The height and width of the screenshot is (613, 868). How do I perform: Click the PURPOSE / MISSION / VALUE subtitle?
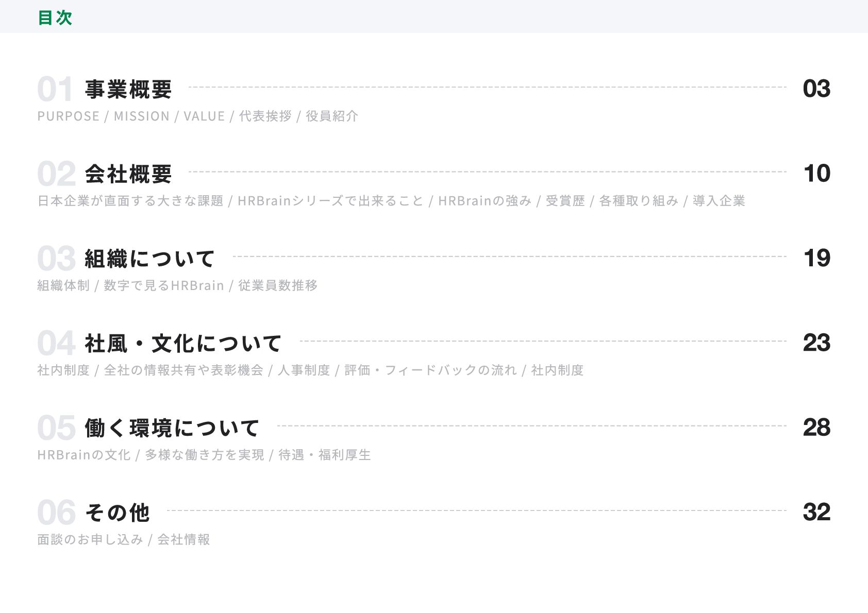pos(131,116)
